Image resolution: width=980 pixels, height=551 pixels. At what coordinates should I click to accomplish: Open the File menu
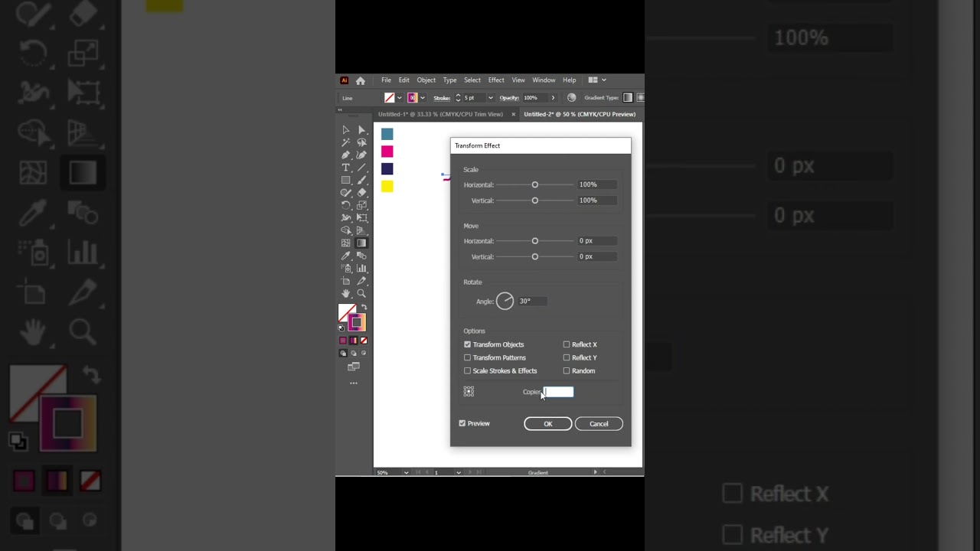[386, 80]
